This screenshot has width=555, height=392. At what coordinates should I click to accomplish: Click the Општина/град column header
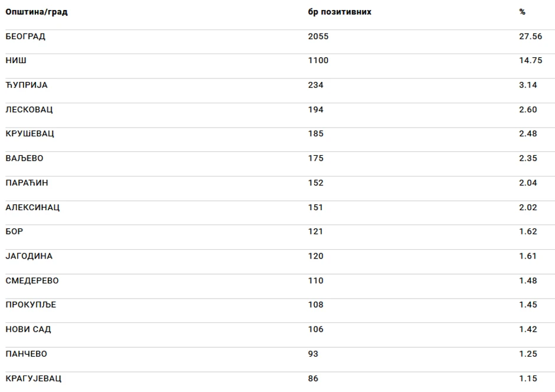(37, 12)
